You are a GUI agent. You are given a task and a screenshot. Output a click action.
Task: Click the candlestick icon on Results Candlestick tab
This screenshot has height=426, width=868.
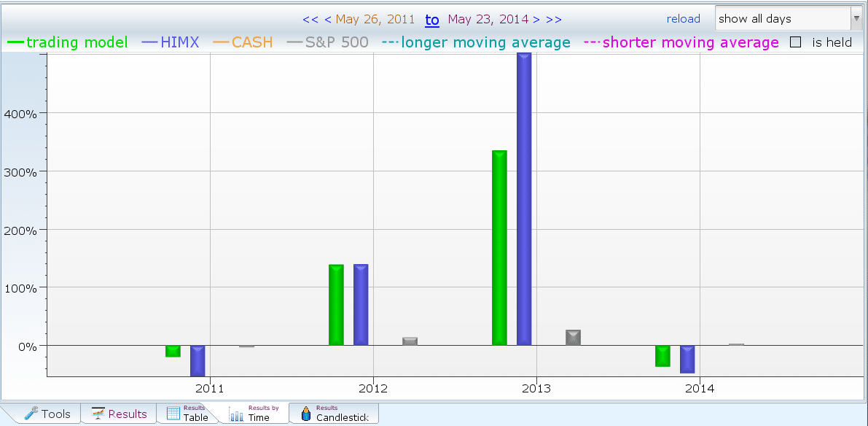click(x=305, y=414)
